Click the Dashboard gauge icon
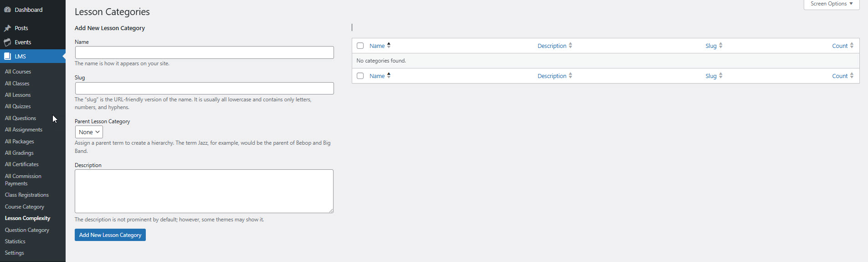 7,10
